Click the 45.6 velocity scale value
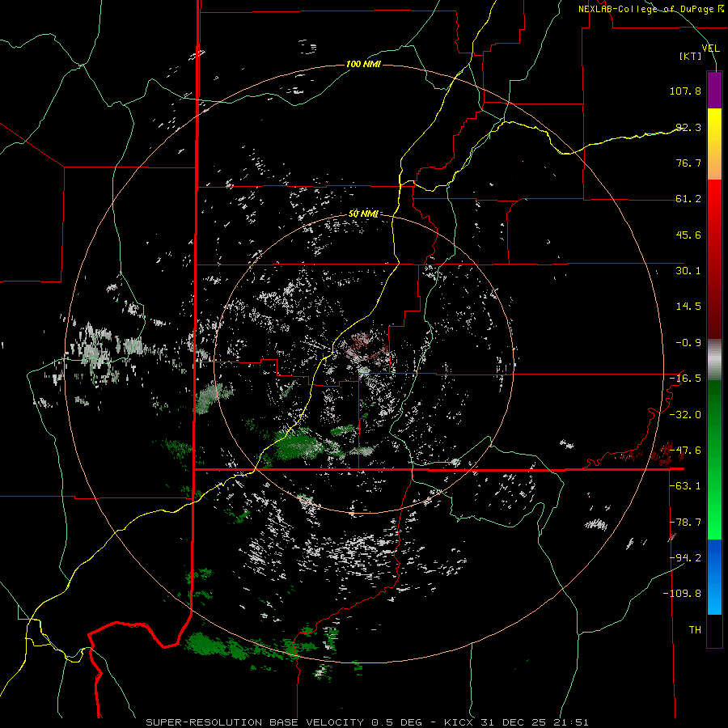The height and width of the screenshot is (728, 728). [688, 235]
